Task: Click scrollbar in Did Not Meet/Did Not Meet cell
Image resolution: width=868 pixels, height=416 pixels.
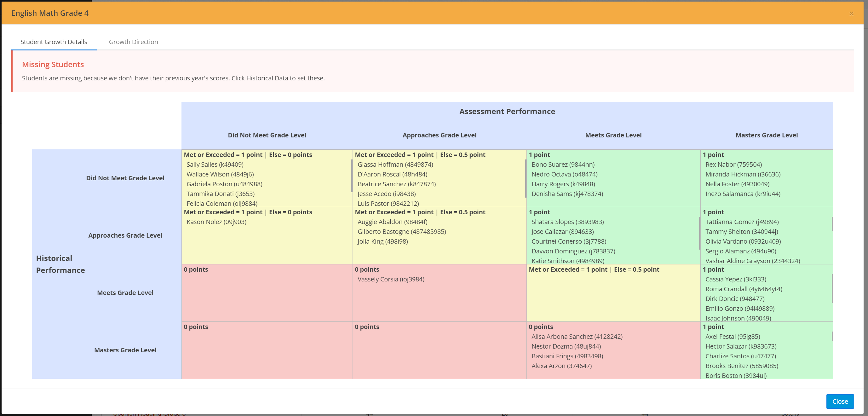Action: [351, 175]
